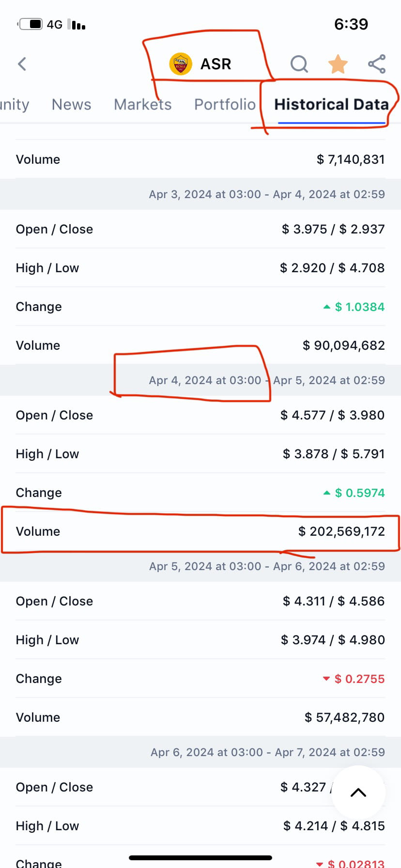Tap the red down triangle beside $0.2755
Screen dimensions: 401x868
coord(326,679)
